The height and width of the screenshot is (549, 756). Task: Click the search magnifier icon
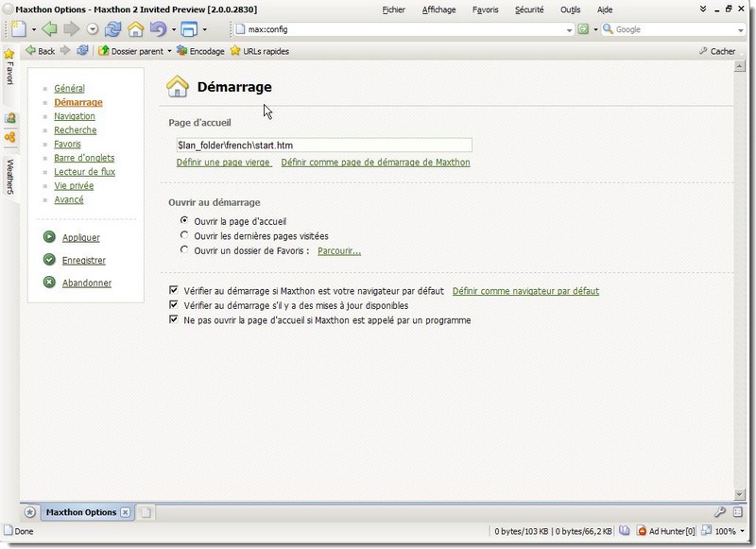pyautogui.click(x=608, y=29)
